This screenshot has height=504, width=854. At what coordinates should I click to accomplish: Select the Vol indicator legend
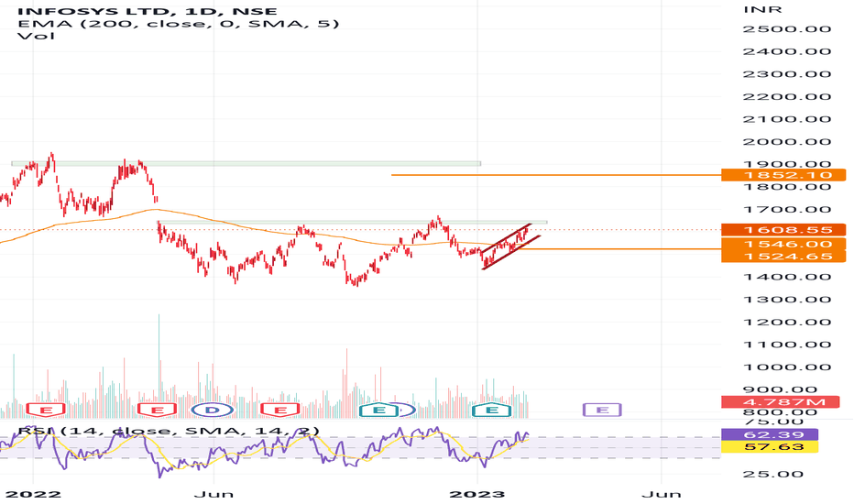[x=36, y=36]
